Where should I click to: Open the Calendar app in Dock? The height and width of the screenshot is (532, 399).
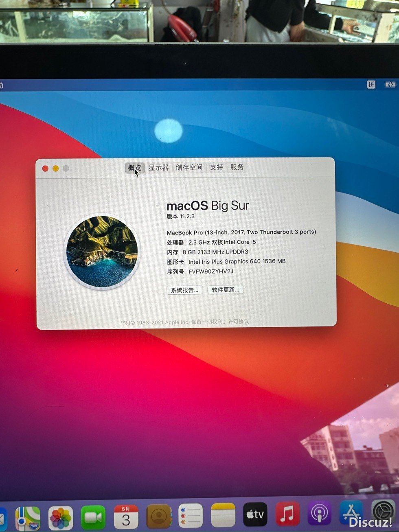pyautogui.click(x=126, y=517)
